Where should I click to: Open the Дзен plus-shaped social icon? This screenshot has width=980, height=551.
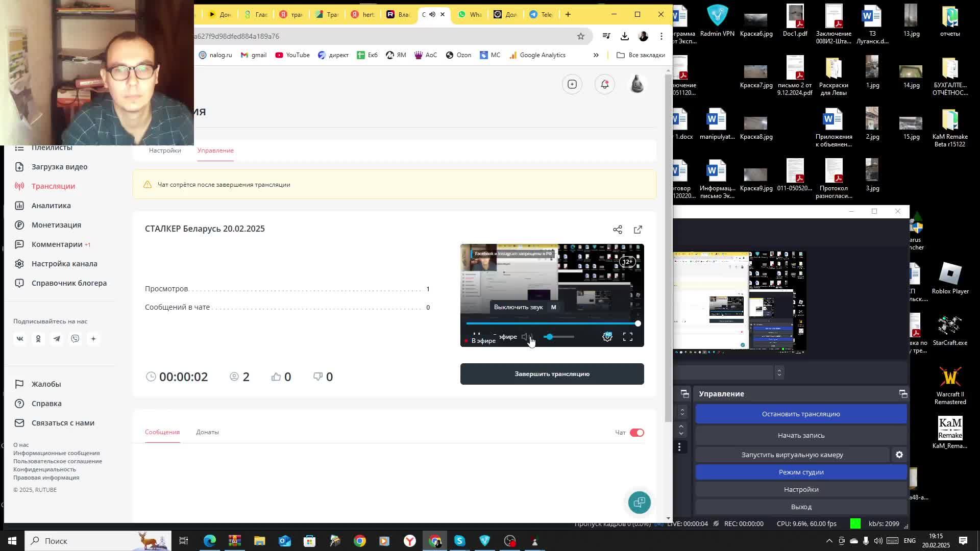click(93, 339)
